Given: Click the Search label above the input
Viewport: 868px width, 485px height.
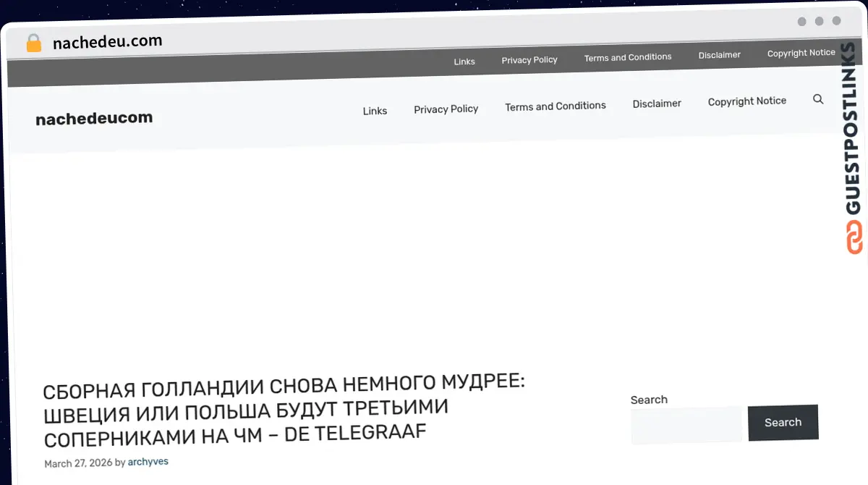Looking at the screenshot, I should pos(649,400).
